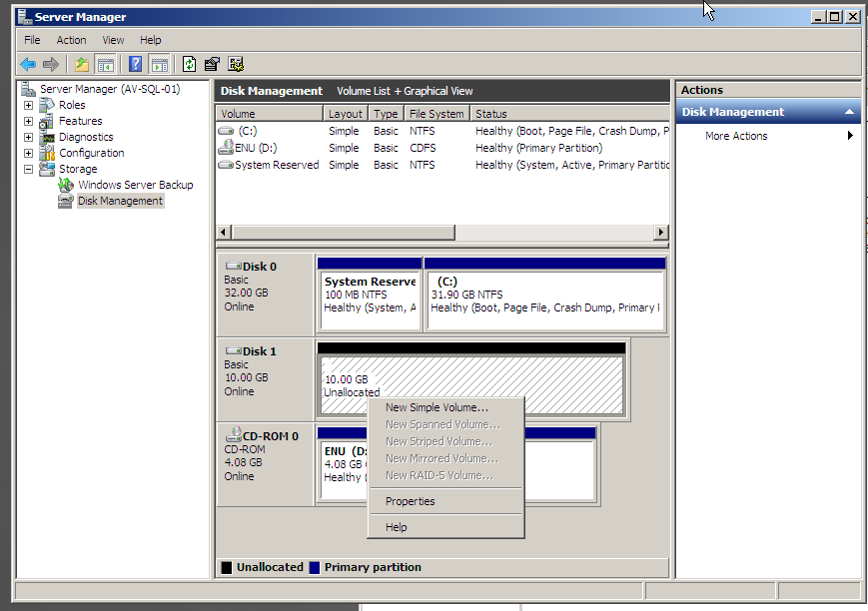Sort by the File System column header
This screenshot has height=611, width=868.
436,114
